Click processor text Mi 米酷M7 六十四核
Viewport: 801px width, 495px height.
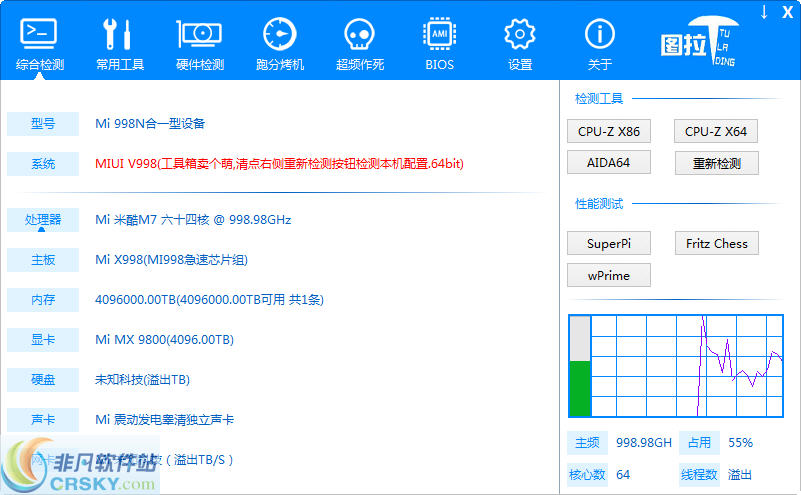point(193,220)
